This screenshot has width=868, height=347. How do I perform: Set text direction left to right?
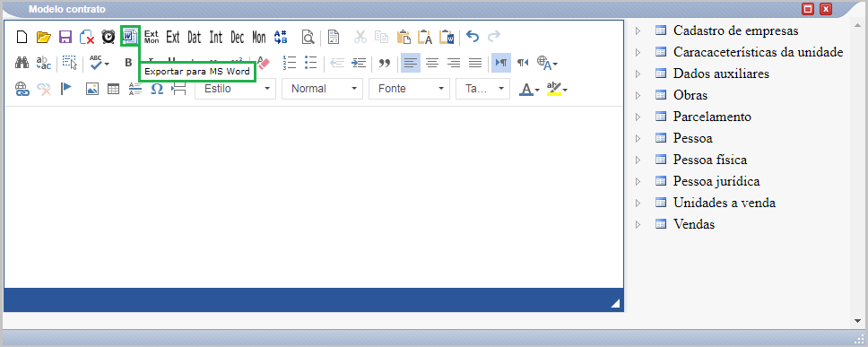pos(501,63)
